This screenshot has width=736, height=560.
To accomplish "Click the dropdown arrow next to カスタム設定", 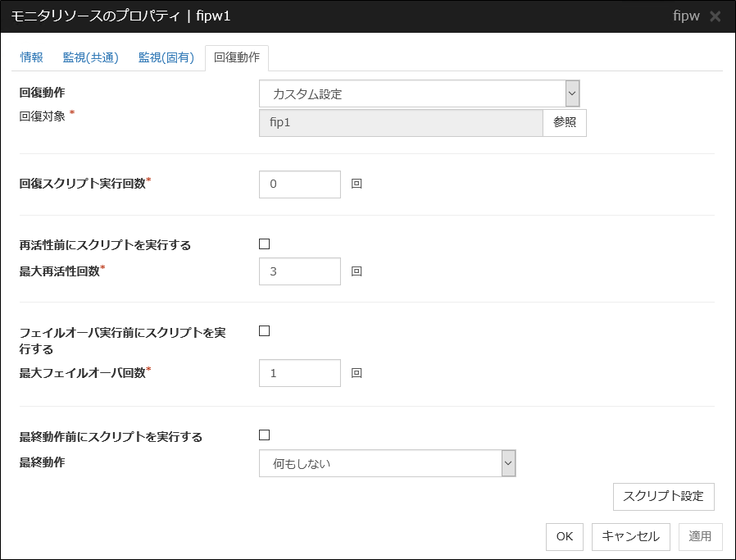I will [x=573, y=93].
